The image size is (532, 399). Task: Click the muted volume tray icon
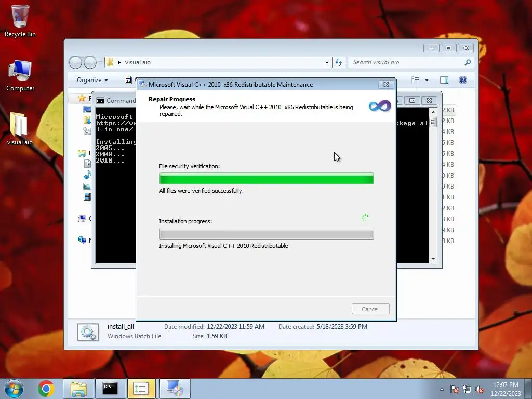coord(480,389)
